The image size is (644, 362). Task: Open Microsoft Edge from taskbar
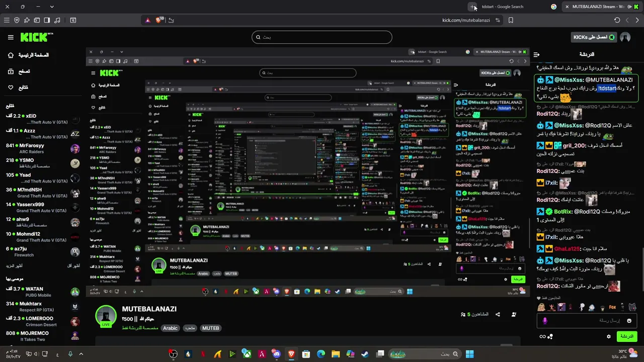[x=321, y=354]
